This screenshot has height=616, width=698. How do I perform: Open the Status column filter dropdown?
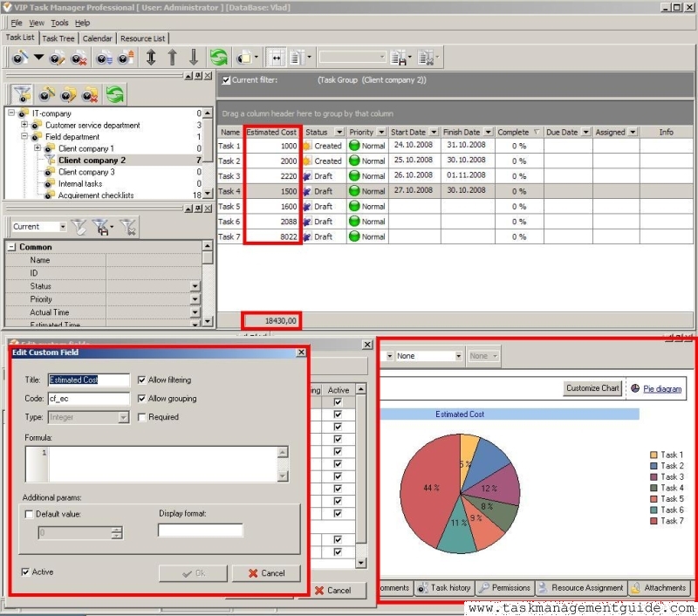point(339,133)
